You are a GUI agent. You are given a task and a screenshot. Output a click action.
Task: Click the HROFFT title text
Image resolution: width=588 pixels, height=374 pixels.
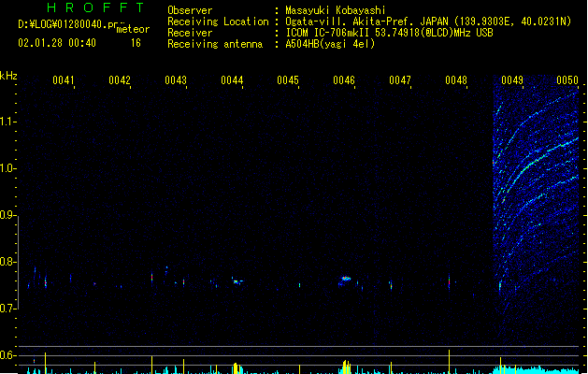tap(95, 7)
